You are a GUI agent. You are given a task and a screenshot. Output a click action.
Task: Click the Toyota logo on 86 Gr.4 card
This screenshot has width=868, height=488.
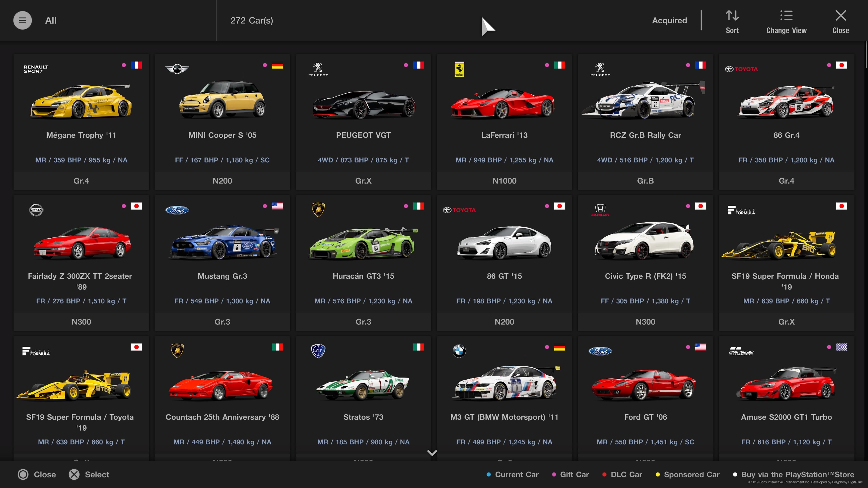[x=741, y=69]
